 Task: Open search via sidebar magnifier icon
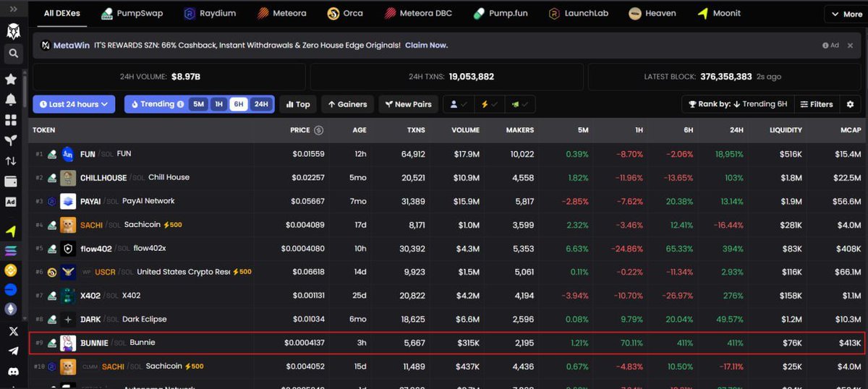pyautogui.click(x=12, y=53)
